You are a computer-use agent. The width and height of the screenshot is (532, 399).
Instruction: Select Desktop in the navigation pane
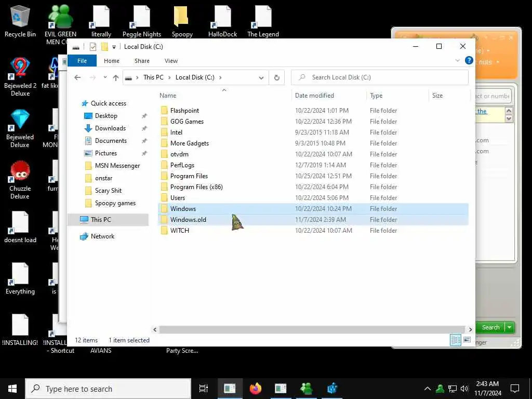(x=106, y=116)
